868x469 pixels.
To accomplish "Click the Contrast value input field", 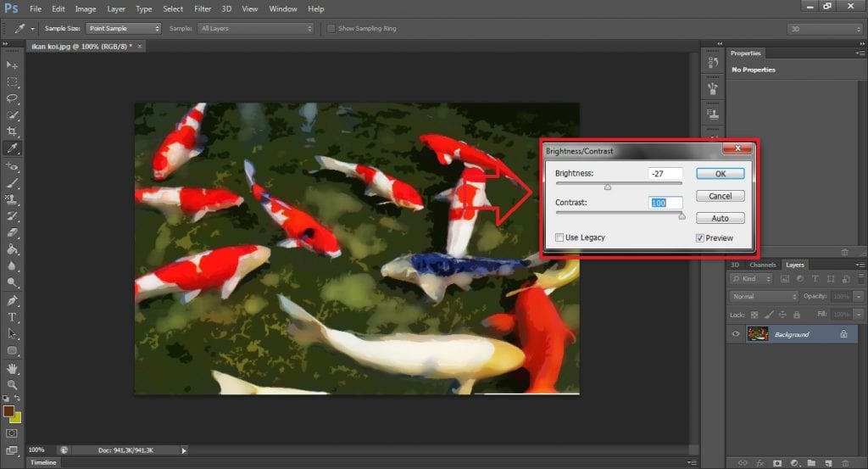I will coord(665,203).
